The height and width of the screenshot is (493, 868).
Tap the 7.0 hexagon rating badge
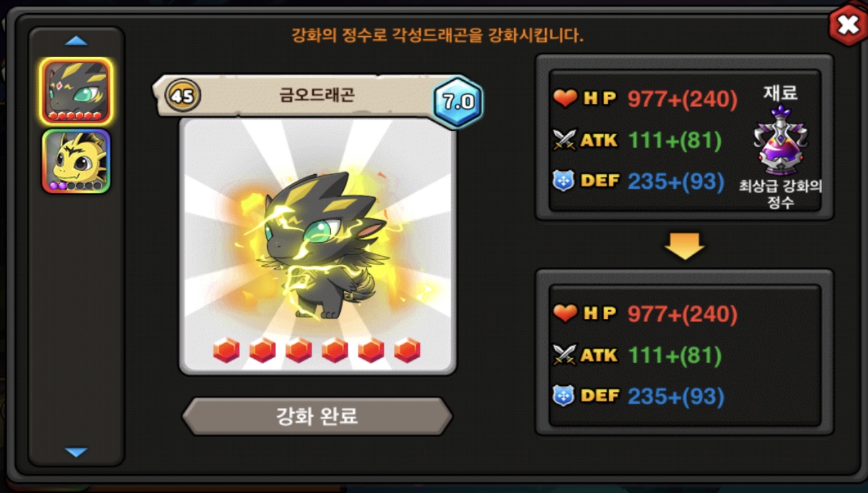[x=458, y=102]
